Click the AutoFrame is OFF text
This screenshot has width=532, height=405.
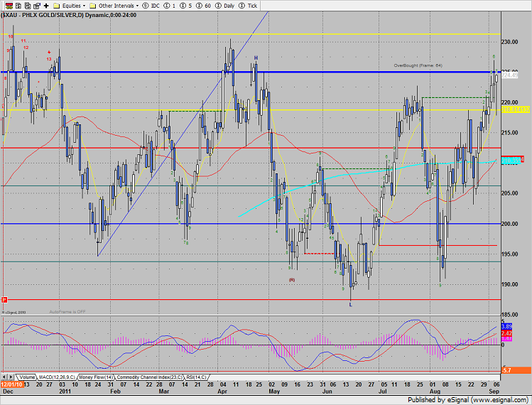(67, 312)
